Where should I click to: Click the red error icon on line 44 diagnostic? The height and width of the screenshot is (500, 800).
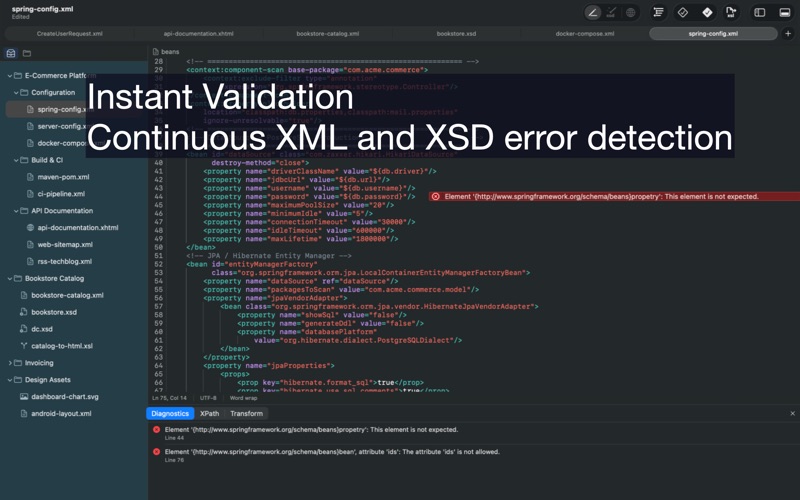(x=157, y=430)
